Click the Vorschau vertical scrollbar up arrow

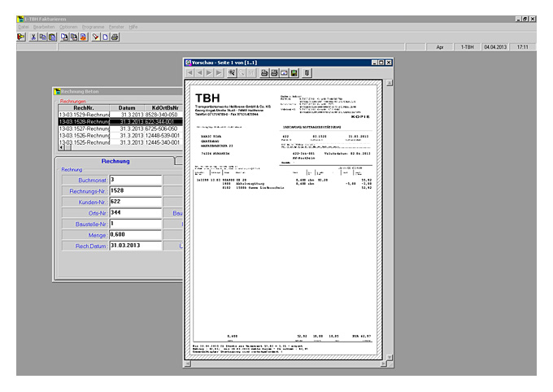(390, 83)
